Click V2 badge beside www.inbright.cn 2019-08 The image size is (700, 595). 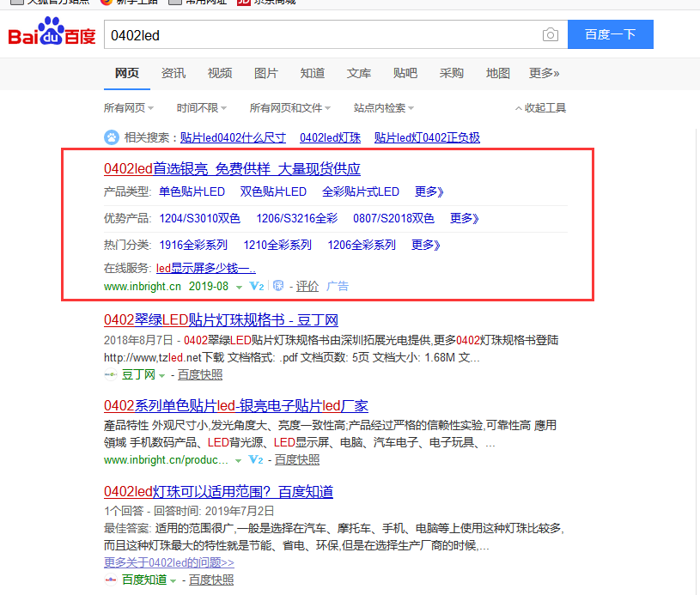tap(256, 286)
